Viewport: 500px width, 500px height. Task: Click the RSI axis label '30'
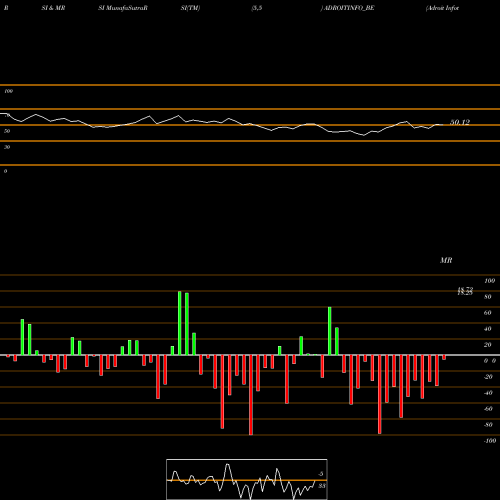point(7,147)
